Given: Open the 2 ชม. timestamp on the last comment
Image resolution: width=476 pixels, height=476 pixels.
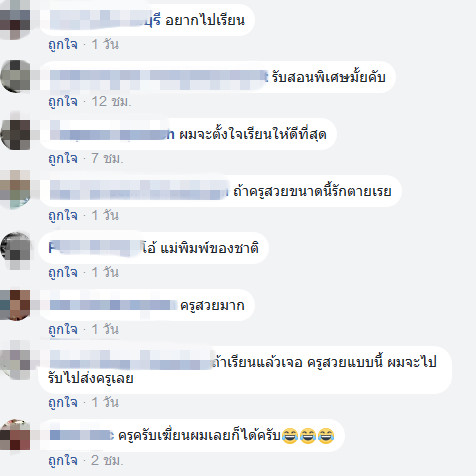Looking at the screenshot, I should (x=107, y=460).
